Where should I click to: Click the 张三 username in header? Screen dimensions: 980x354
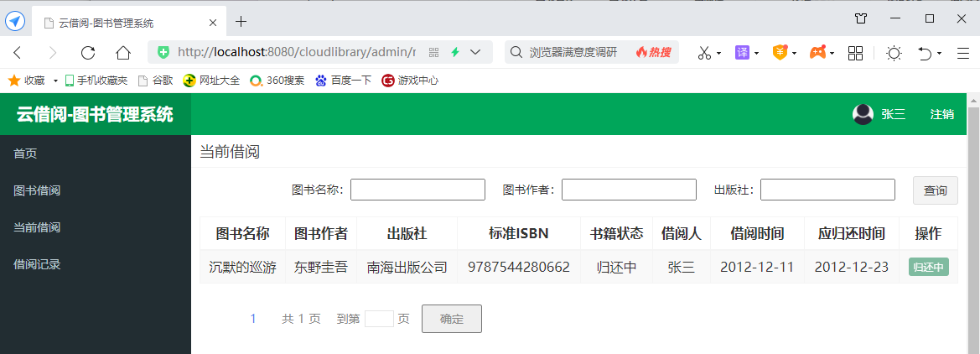pos(894,114)
